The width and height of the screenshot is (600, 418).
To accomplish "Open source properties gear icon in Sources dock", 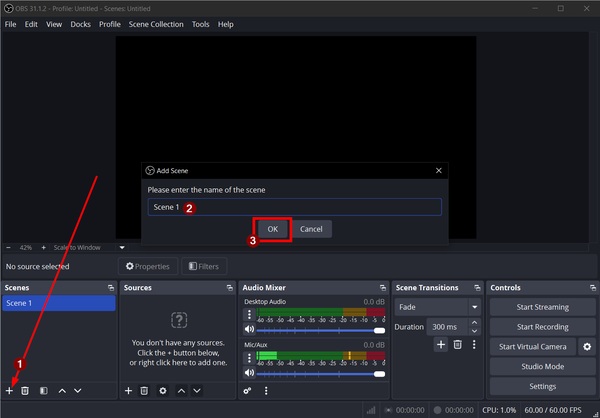I will 163,390.
